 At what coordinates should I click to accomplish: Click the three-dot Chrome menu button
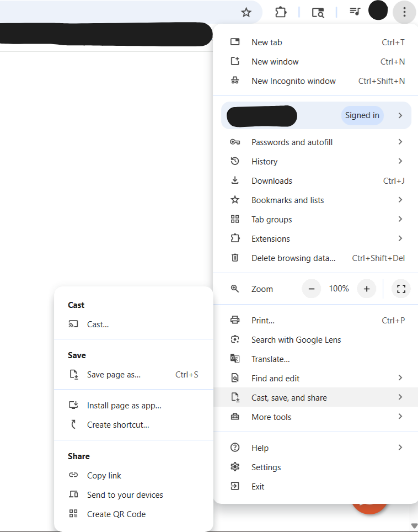(404, 12)
